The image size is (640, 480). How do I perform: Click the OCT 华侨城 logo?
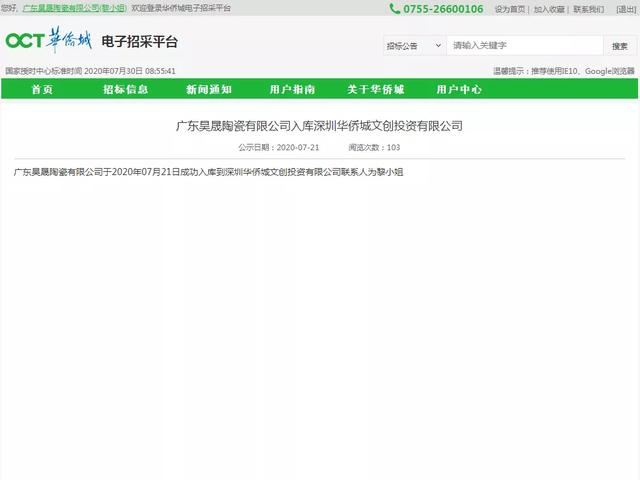pyautogui.click(x=49, y=41)
